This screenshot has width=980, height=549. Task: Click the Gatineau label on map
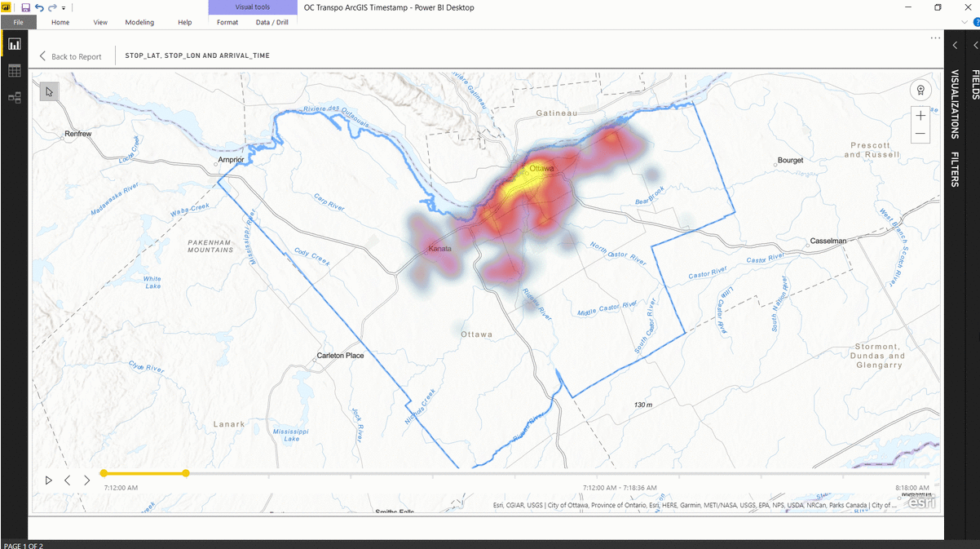(x=557, y=112)
